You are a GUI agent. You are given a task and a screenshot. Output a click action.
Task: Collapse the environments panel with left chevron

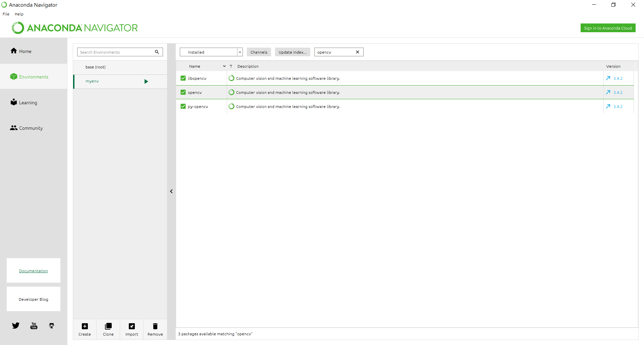coord(171,191)
